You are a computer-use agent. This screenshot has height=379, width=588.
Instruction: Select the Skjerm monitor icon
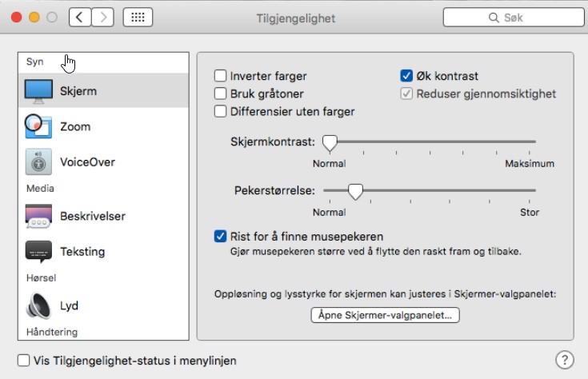coord(38,91)
